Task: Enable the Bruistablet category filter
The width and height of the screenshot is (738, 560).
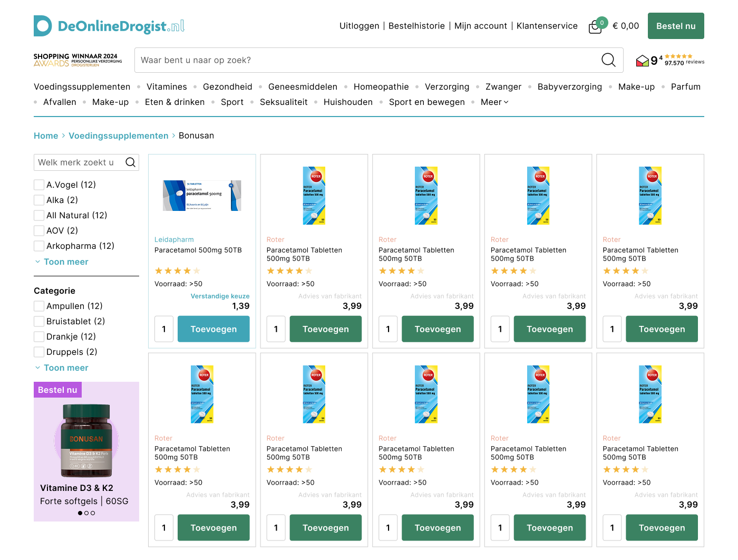Action: pyautogui.click(x=39, y=321)
